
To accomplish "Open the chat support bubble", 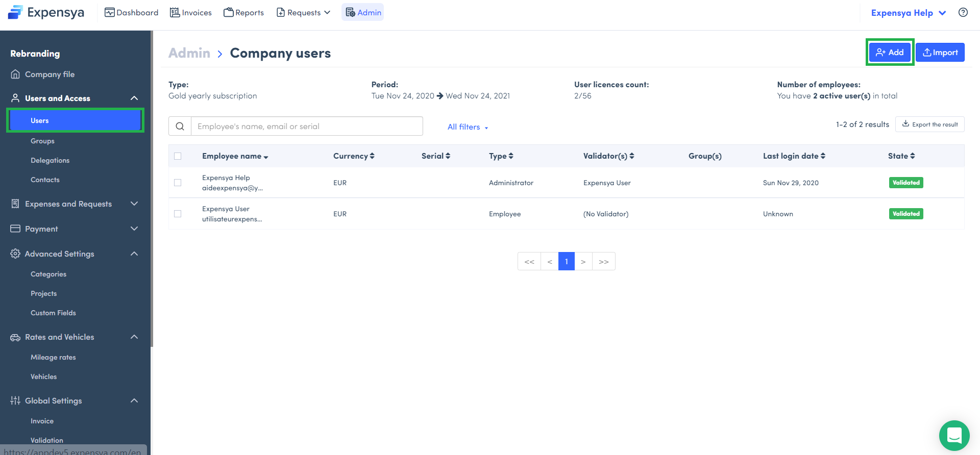I will click(954, 435).
